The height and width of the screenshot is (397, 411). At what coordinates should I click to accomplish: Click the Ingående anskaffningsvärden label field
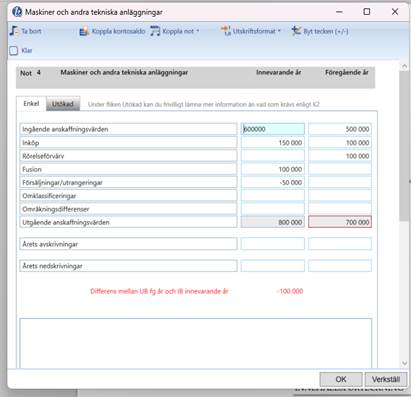coord(128,129)
